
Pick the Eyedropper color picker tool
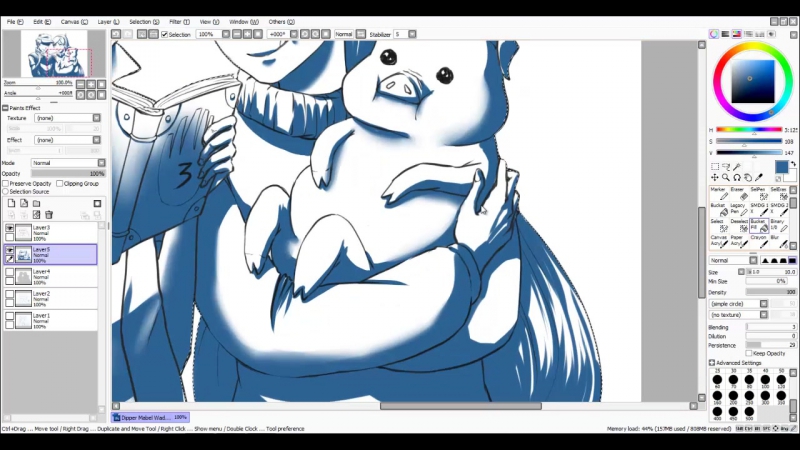pyautogui.click(x=759, y=178)
